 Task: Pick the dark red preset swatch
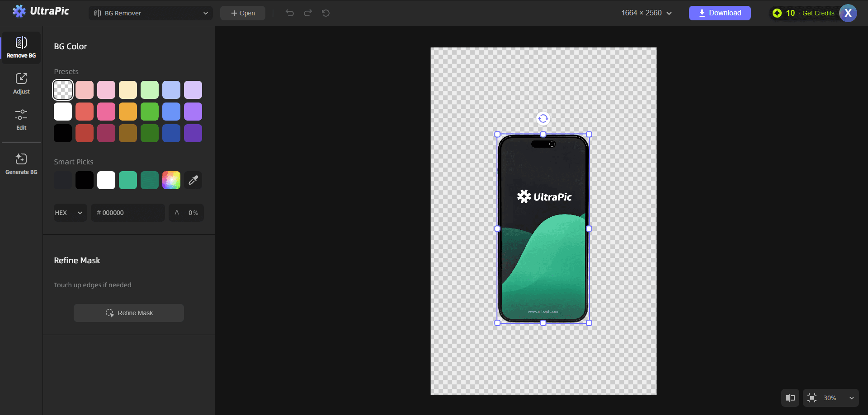(85, 133)
